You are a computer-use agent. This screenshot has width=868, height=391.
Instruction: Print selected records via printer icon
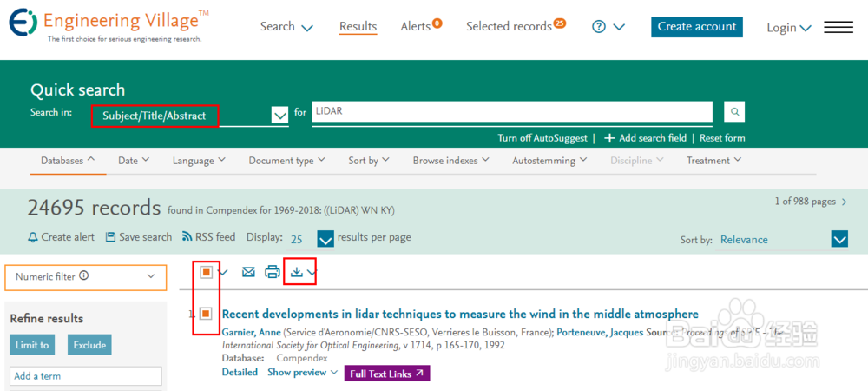point(273,272)
